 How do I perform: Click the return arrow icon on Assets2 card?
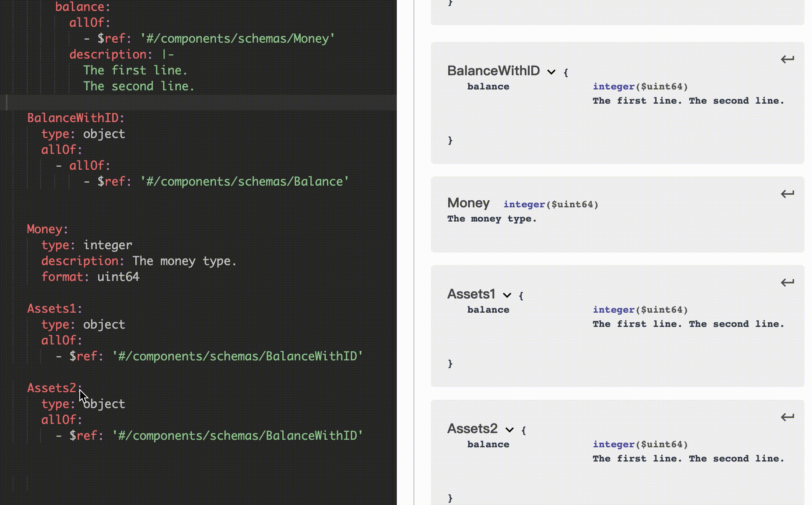(x=787, y=417)
